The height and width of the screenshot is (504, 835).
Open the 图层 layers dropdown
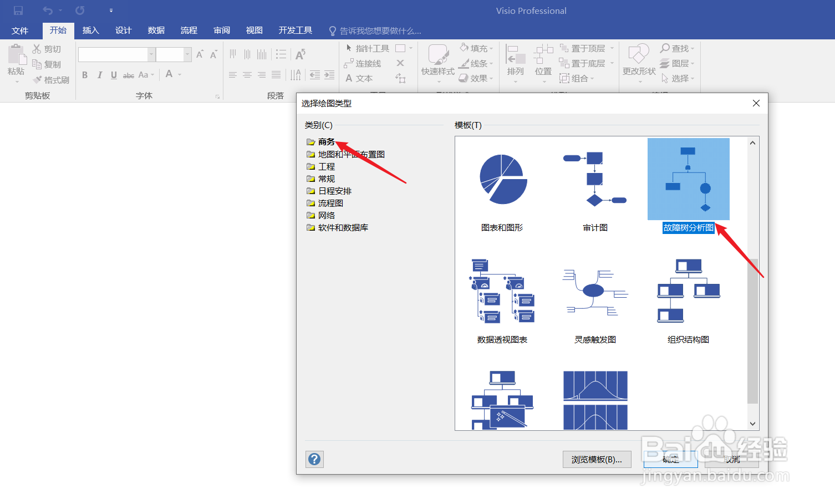[677, 63]
